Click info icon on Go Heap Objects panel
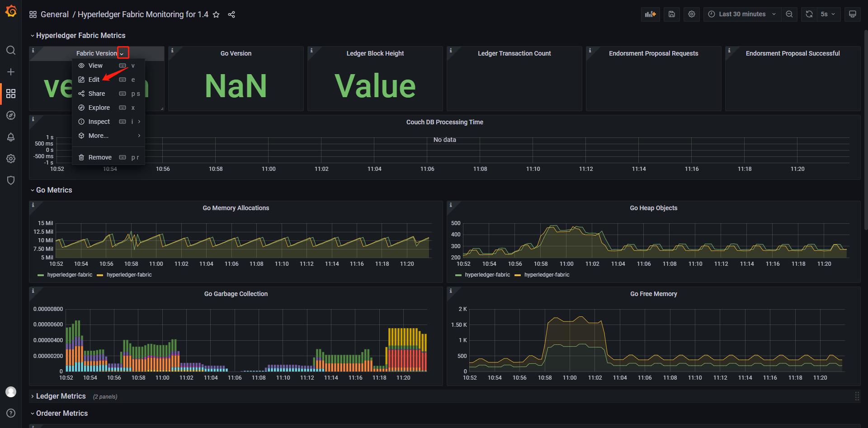The image size is (868, 428). pos(451,205)
